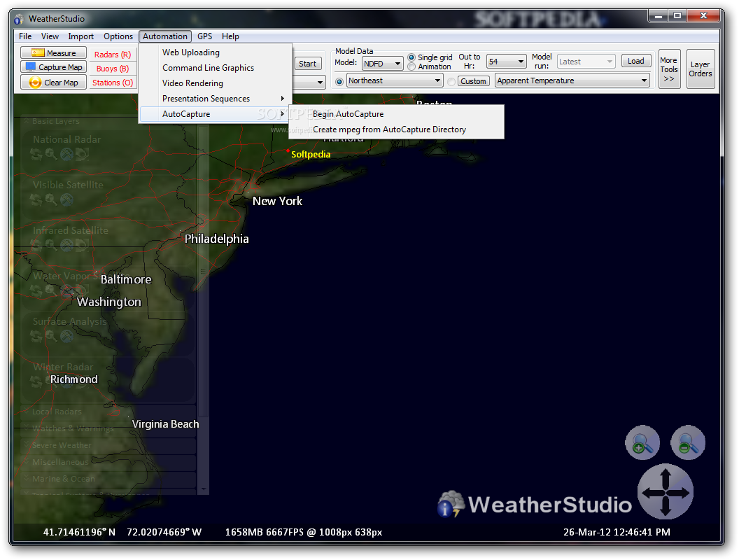Screen dimensions: 739x560
Task: Click the Stations (O) button
Action: tap(113, 83)
